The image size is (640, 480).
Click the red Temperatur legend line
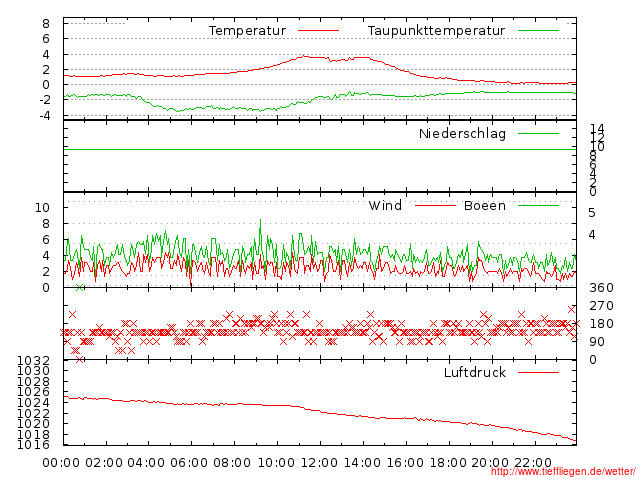click(x=318, y=31)
